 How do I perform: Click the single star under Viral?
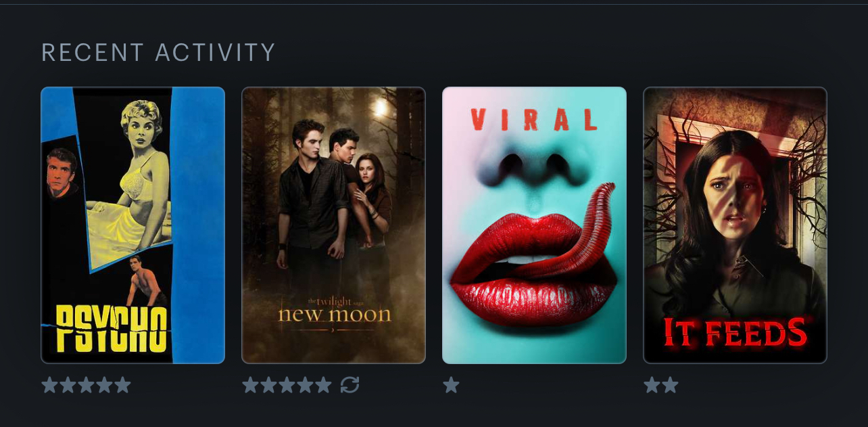coord(451,385)
